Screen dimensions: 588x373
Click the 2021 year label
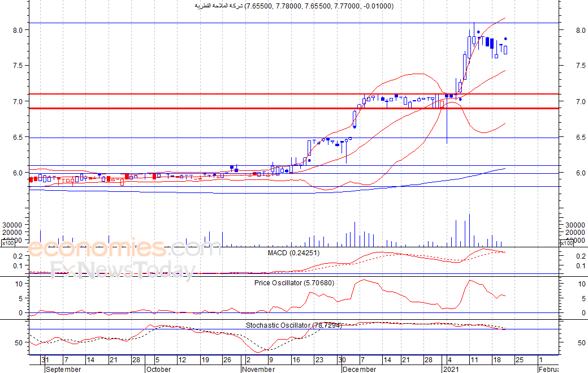pyautogui.click(x=451, y=369)
